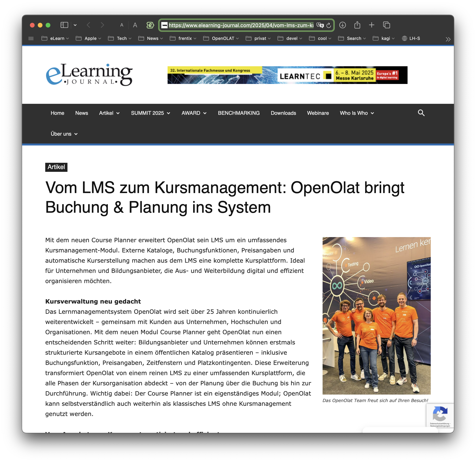476x462 pixels.
Task: Open the Search bookmarks folder
Action: (x=352, y=38)
